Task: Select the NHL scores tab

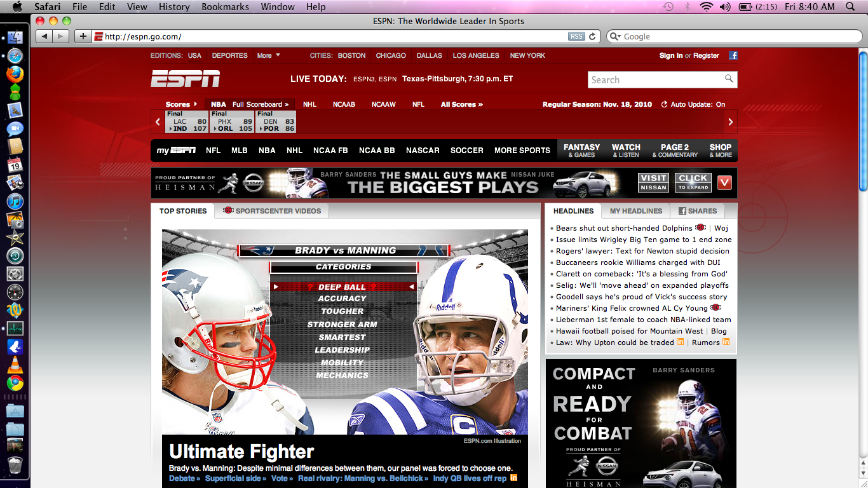Action: [309, 104]
